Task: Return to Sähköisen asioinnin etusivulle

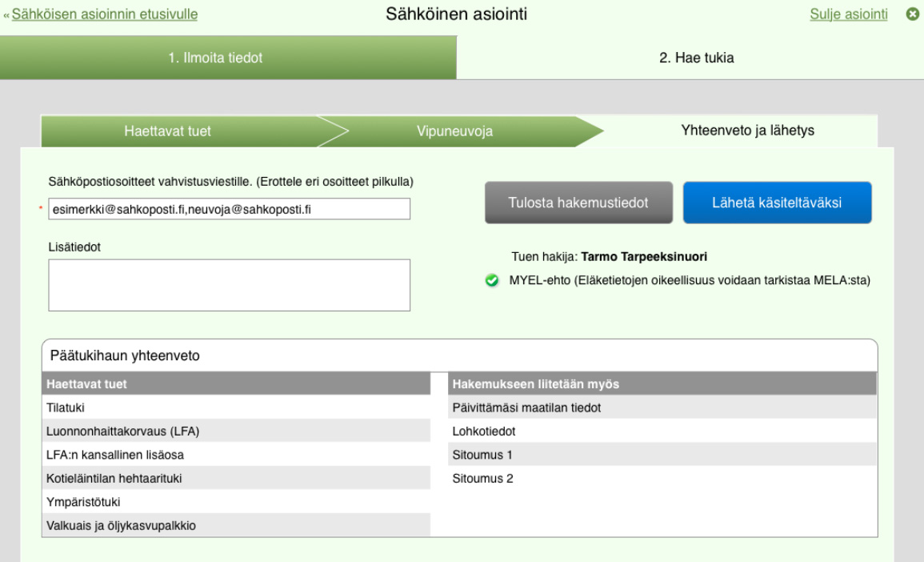Action: tap(104, 14)
